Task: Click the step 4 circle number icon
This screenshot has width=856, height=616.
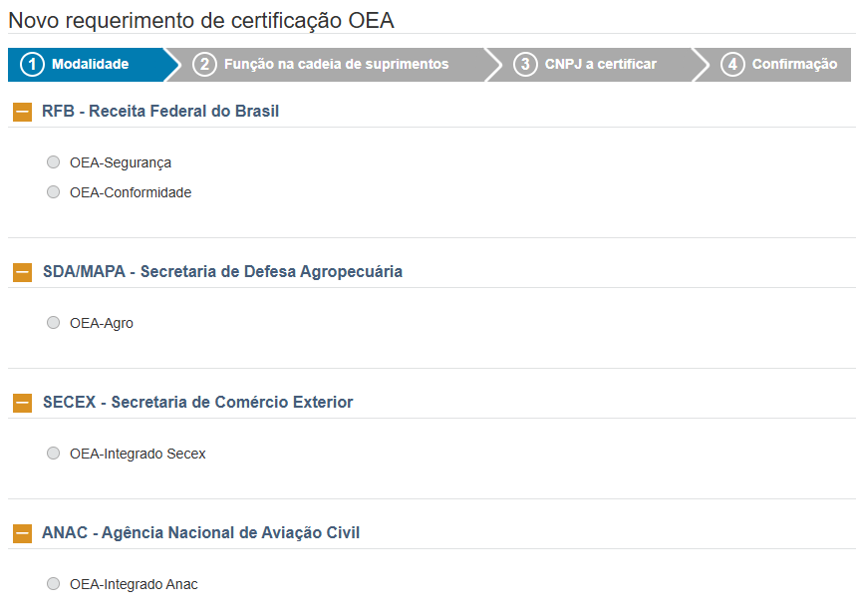Action: [x=732, y=65]
